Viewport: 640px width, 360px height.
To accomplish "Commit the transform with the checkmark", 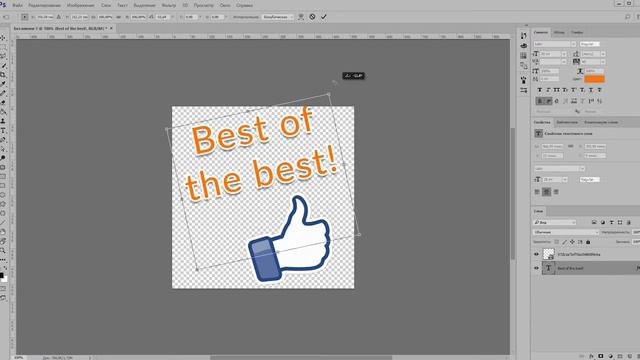I will [324, 17].
